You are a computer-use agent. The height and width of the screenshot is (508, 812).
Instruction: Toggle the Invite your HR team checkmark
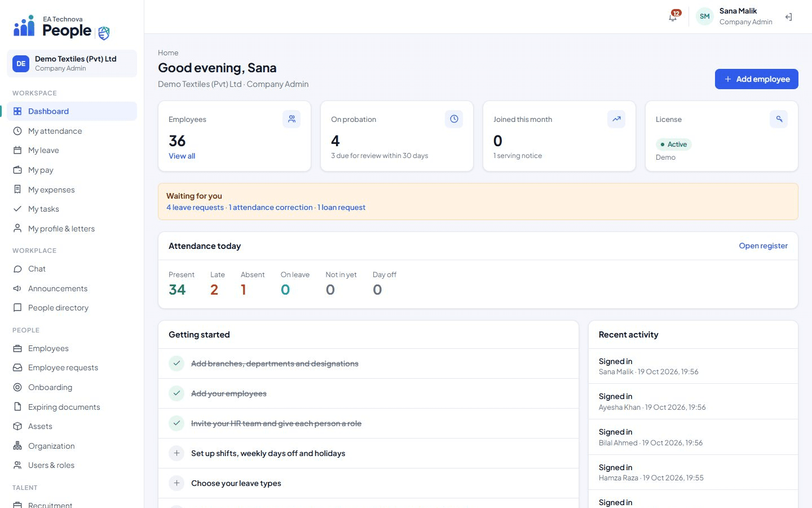pyautogui.click(x=176, y=423)
